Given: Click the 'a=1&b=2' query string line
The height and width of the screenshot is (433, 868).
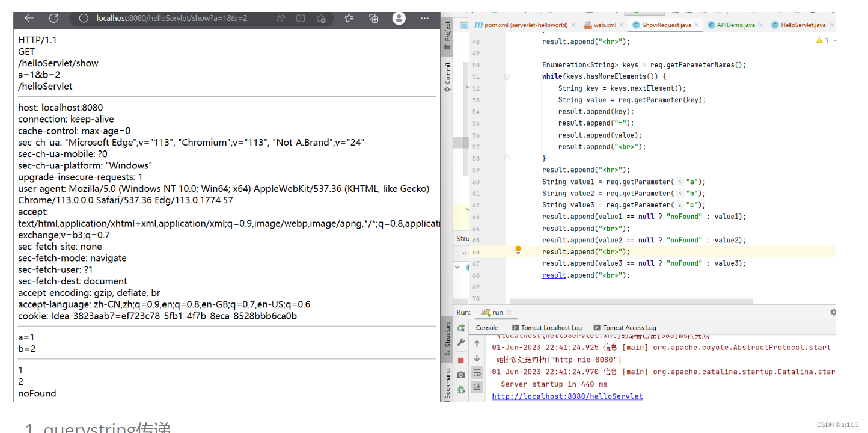Looking at the screenshot, I should (x=39, y=75).
